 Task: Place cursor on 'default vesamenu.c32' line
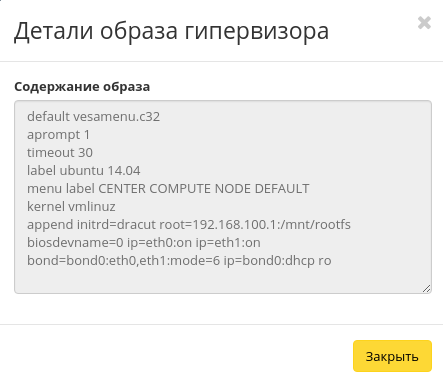pos(93,117)
